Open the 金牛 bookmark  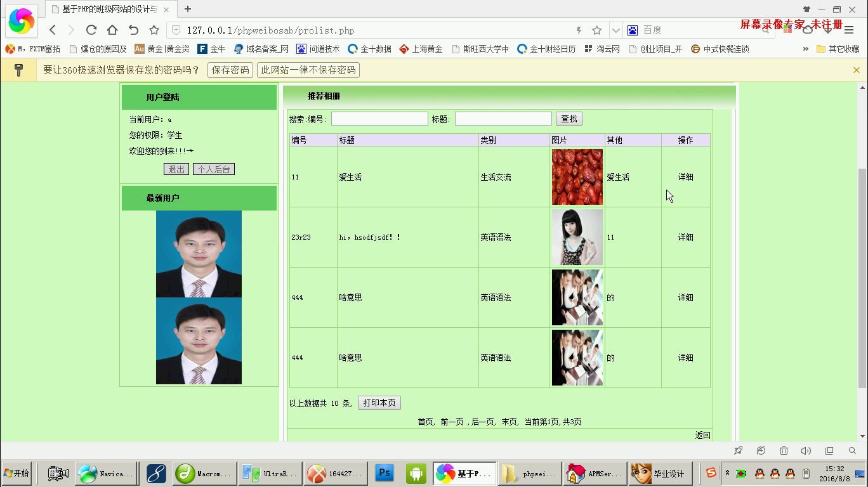211,49
